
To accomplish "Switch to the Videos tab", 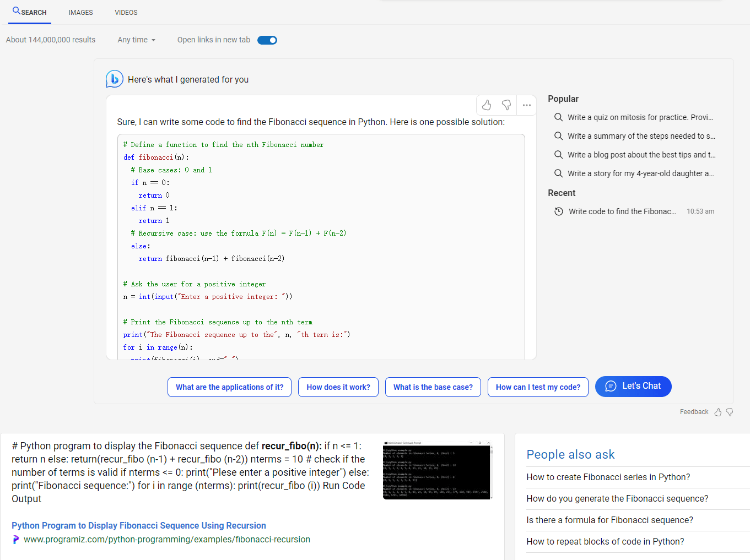I will click(x=126, y=13).
